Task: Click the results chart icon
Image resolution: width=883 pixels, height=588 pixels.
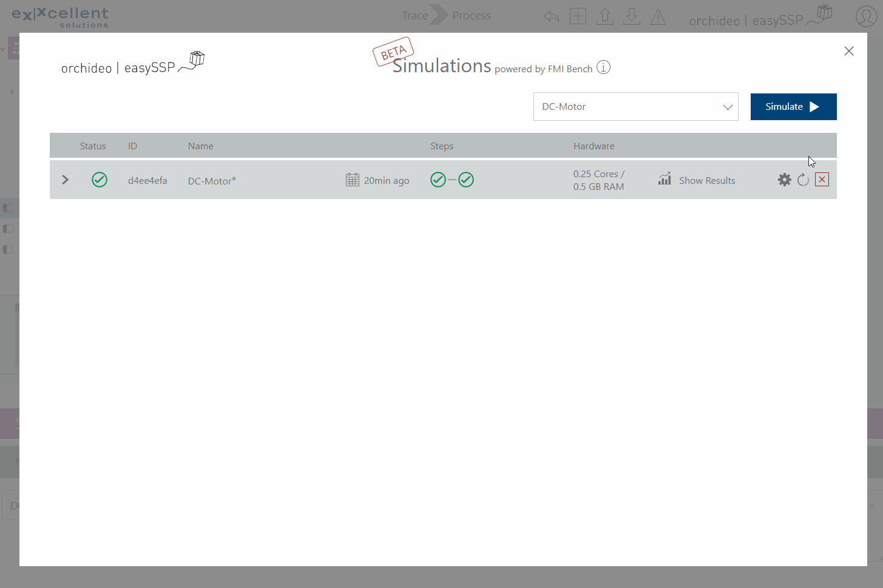Action: [x=665, y=178]
